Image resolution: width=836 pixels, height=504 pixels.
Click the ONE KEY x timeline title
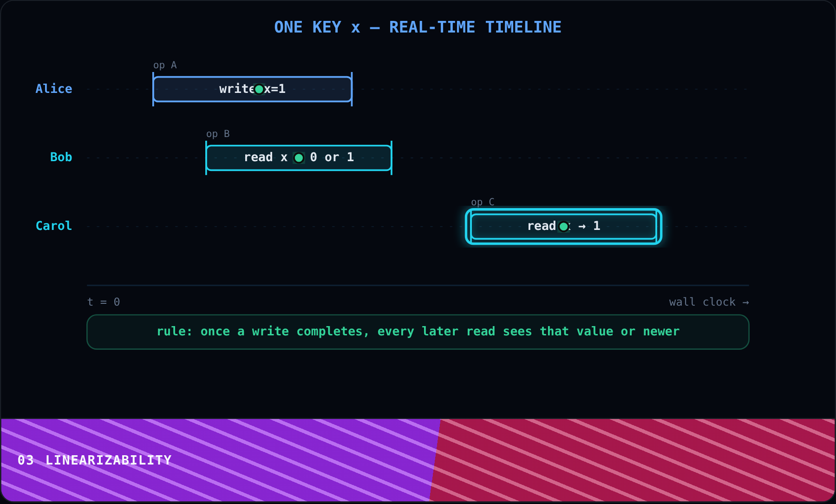[418, 27]
